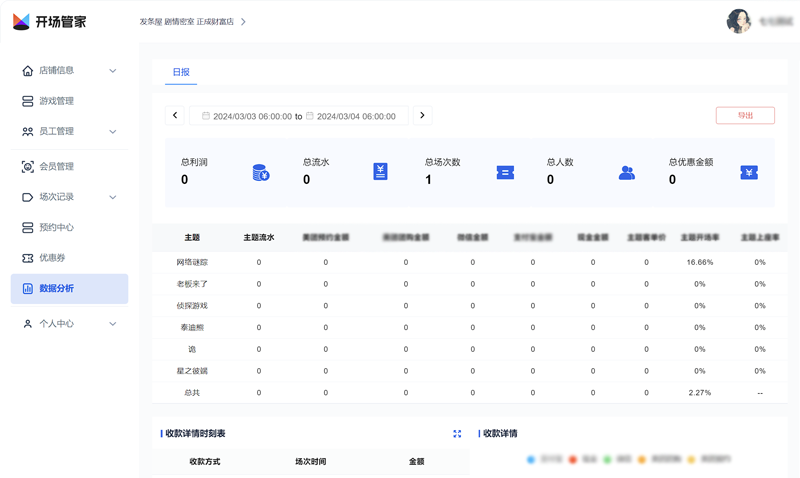Click the 总共 summary row label
The height and width of the screenshot is (478, 800).
tap(192, 393)
